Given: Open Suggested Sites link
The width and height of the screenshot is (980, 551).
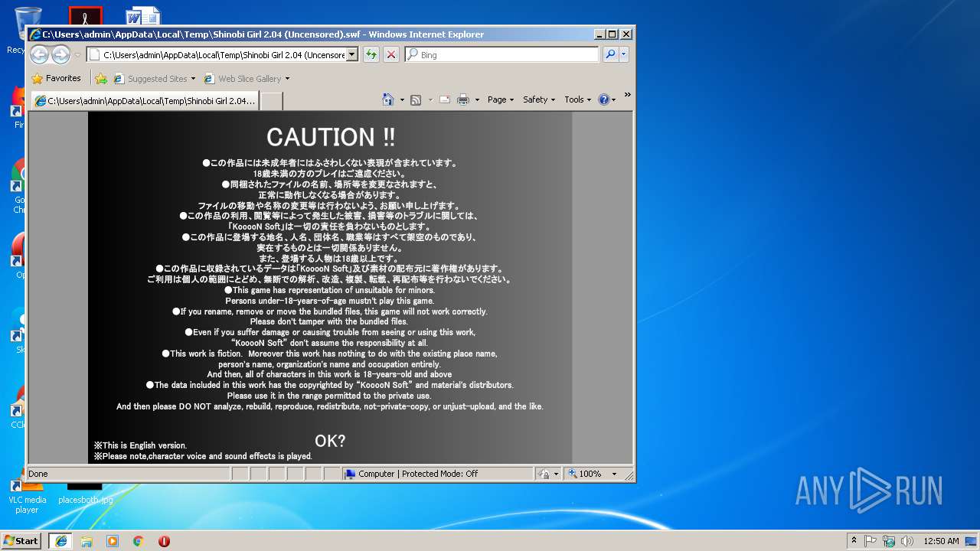Looking at the screenshot, I should click(154, 78).
